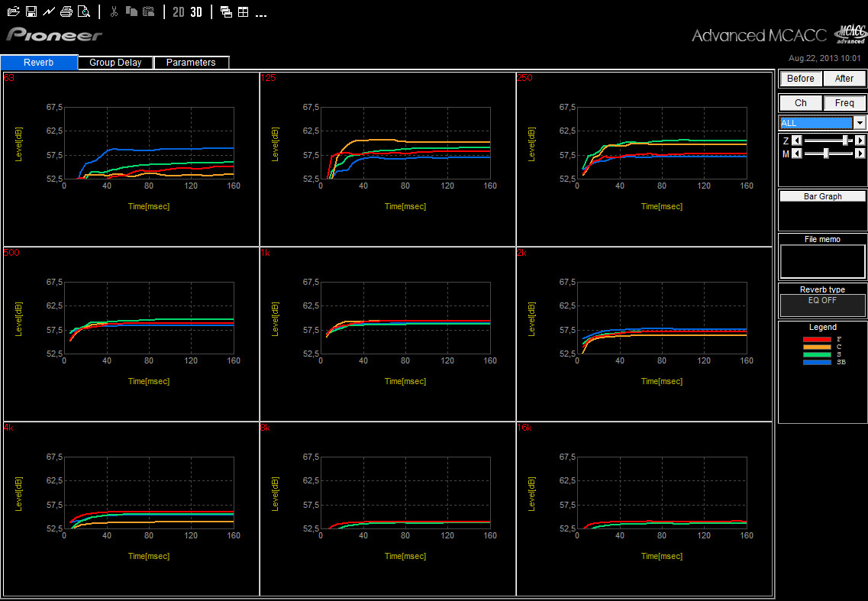This screenshot has height=601, width=868.
Task: Open Print Preview with magnifier icon
Action: (x=84, y=11)
